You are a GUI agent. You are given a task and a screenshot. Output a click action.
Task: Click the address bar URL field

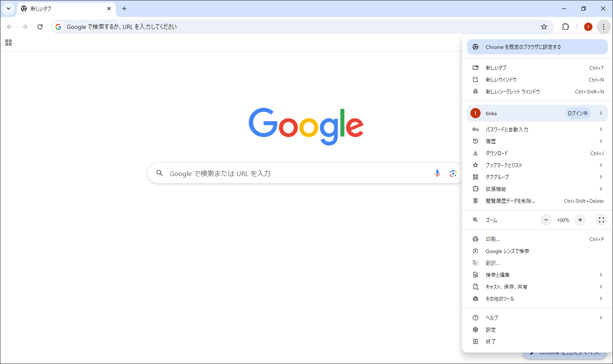tap(302, 27)
